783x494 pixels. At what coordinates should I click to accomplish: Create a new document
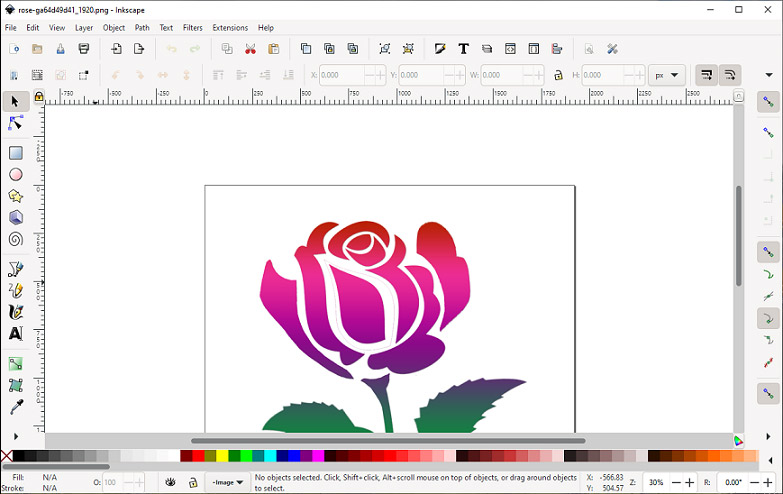(x=14, y=48)
